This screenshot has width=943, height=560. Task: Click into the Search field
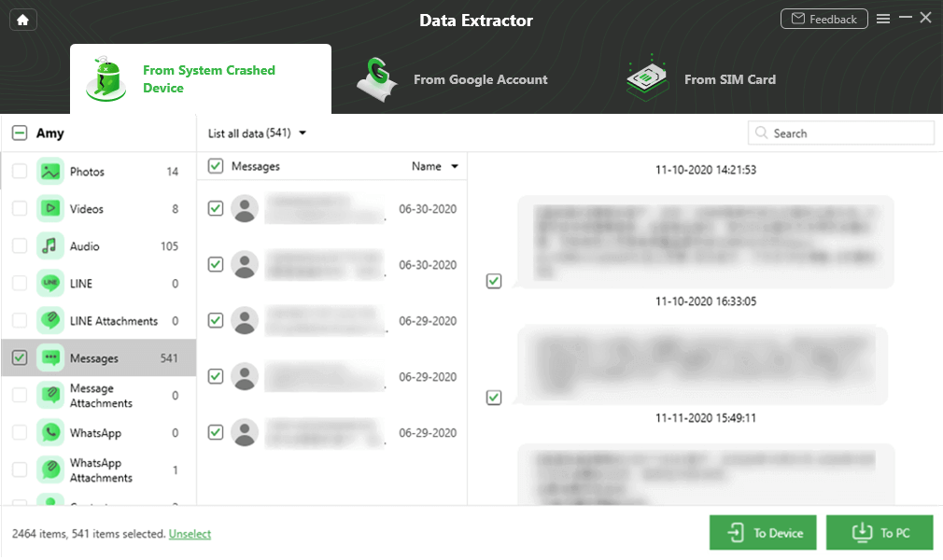click(x=840, y=133)
